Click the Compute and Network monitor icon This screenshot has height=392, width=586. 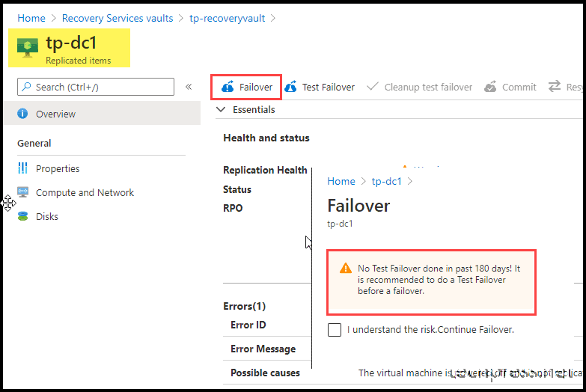(22, 192)
